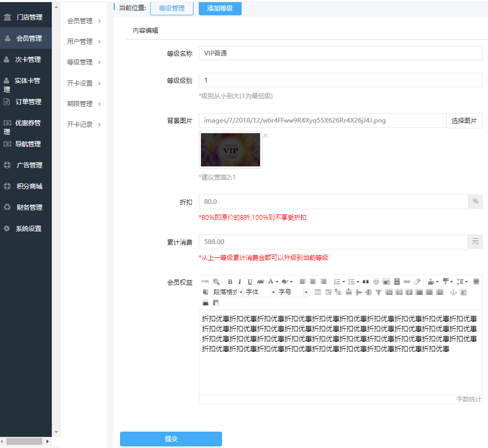
Task: Insert blockquote with quote icon
Action: (x=366, y=282)
